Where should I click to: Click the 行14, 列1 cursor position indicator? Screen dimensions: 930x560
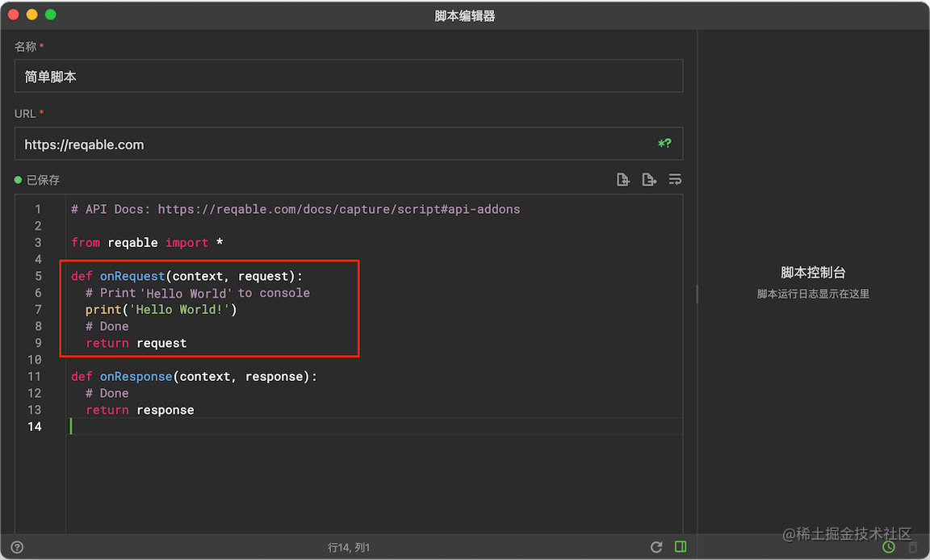coord(349,548)
